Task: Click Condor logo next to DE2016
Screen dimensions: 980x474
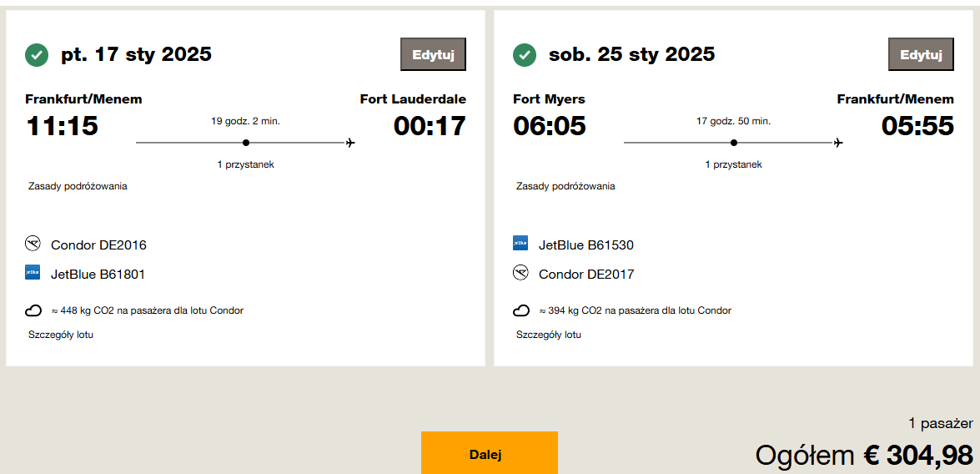Action: pyautogui.click(x=33, y=243)
